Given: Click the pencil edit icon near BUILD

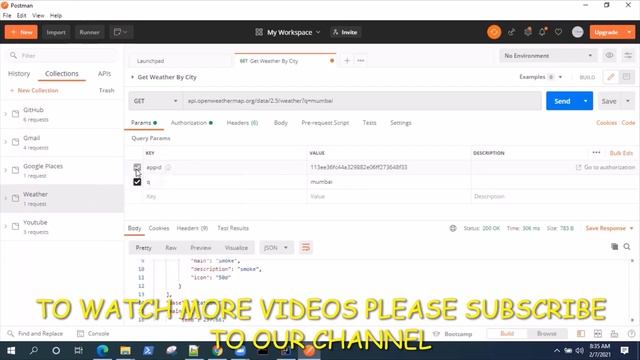Looking at the screenshot, I should coord(611,77).
